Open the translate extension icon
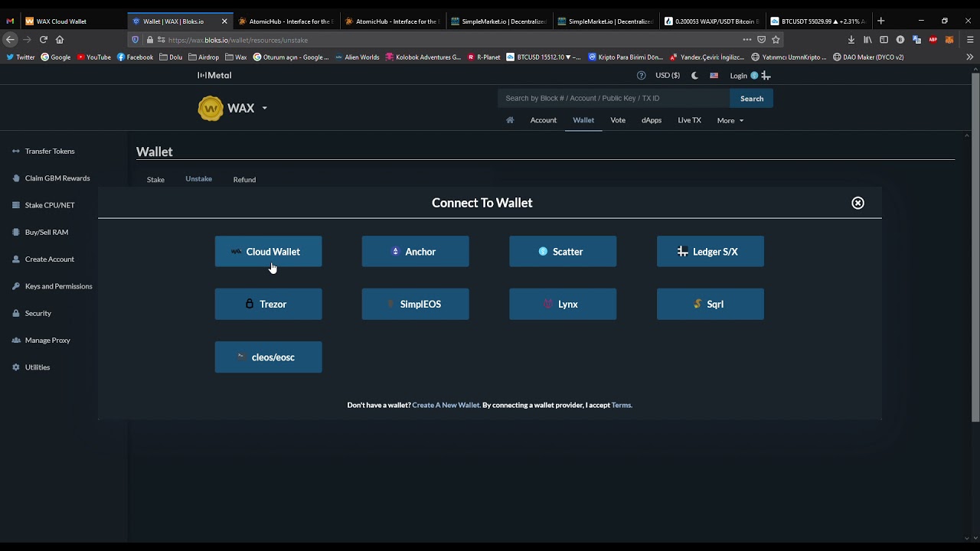Screen dimensions: 980x551 (916, 39)
